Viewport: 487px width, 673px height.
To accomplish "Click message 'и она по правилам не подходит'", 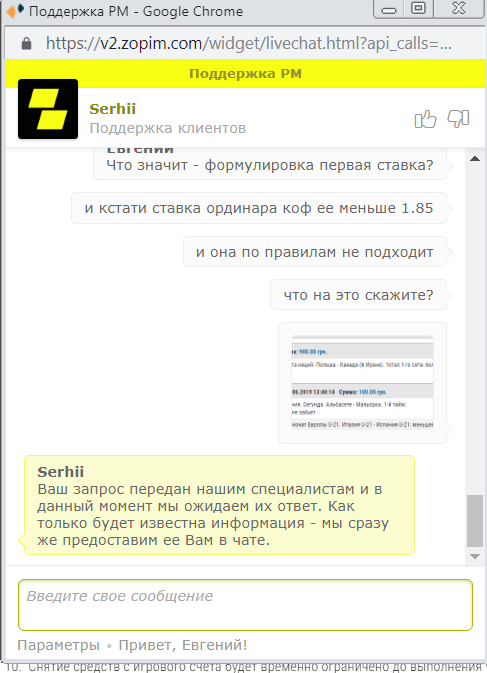I will pos(315,252).
